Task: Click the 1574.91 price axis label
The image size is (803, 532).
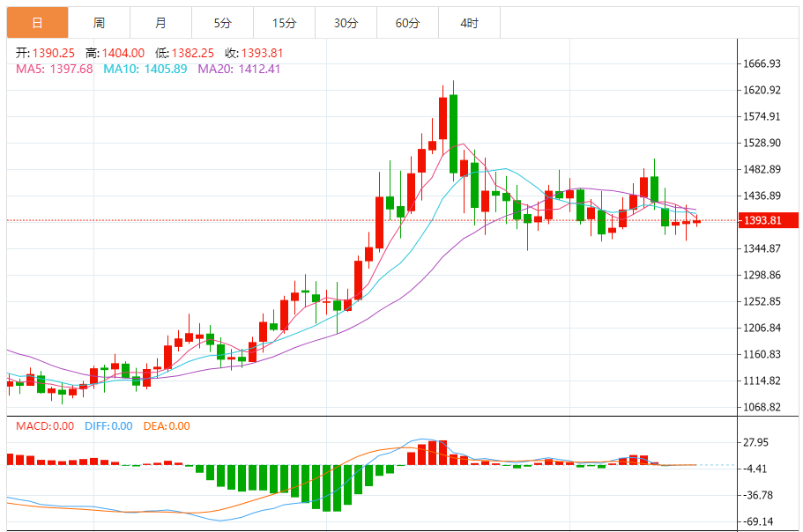Action: 762,116
